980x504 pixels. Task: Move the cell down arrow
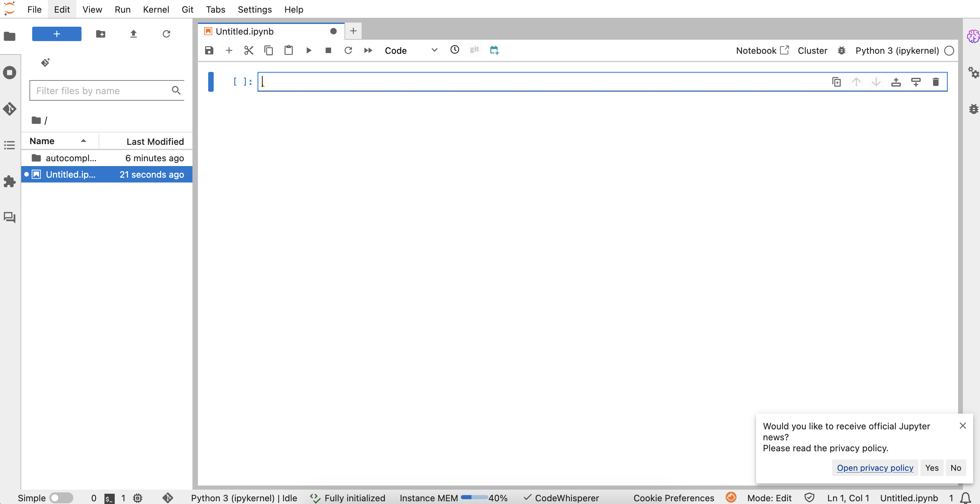pyautogui.click(x=876, y=82)
